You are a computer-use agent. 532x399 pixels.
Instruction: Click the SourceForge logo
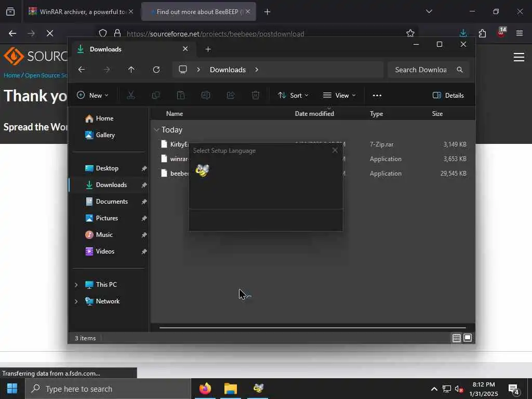click(36, 56)
